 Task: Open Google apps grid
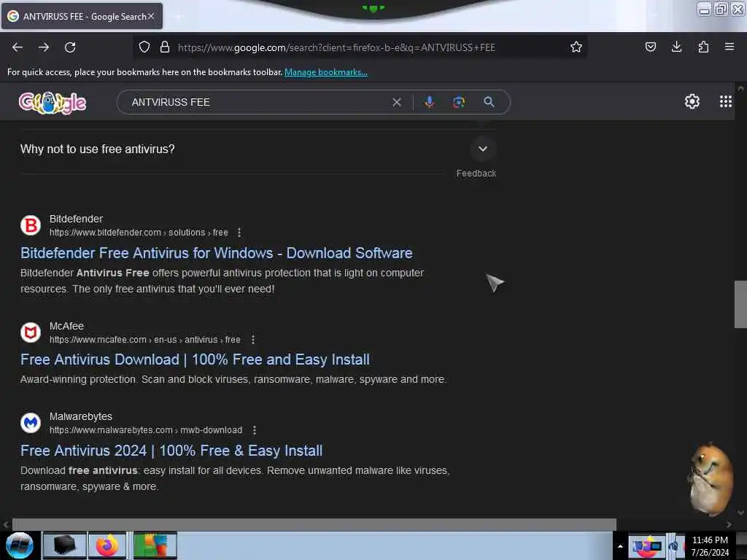click(725, 101)
